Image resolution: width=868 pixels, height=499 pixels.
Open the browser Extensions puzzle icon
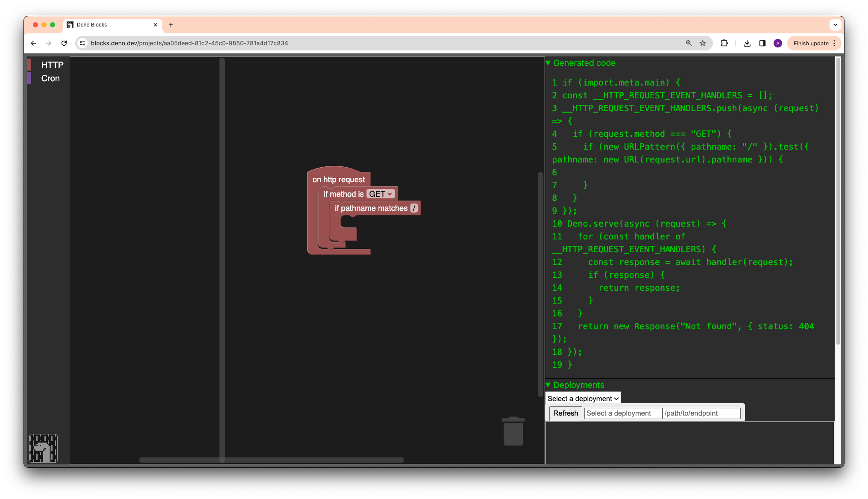click(724, 43)
